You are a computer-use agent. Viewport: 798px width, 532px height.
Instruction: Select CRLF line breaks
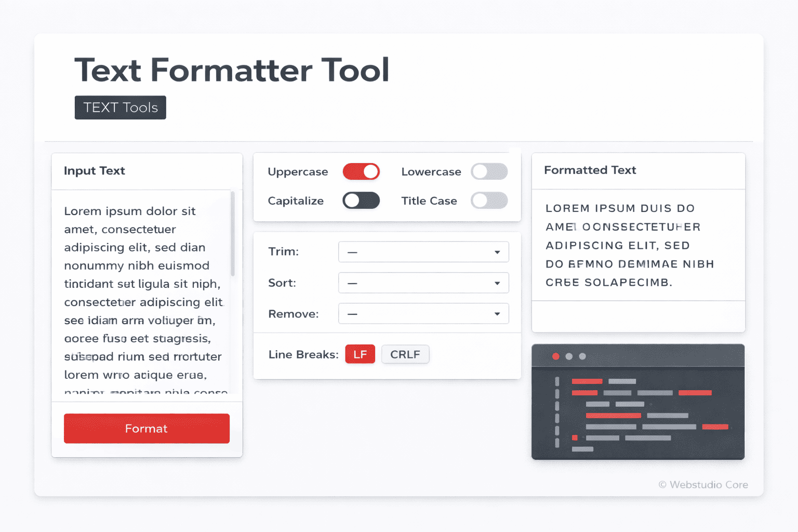(405, 354)
